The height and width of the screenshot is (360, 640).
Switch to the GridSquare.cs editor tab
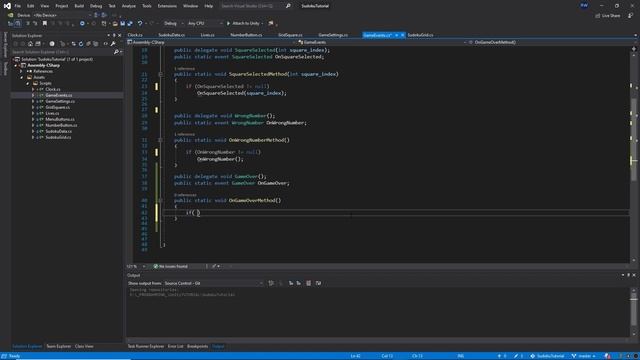(290, 35)
